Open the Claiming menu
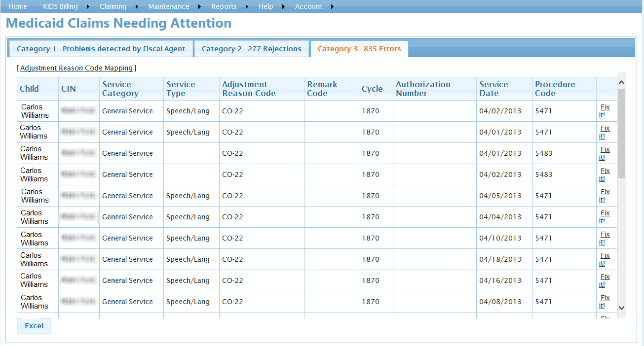The width and height of the screenshot is (644, 346). pos(113,6)
